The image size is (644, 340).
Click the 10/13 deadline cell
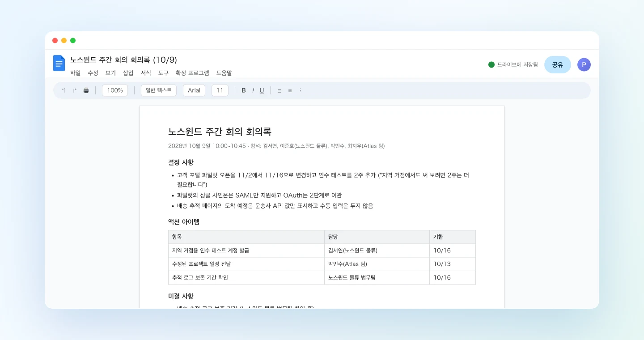click(x=453, y=264)
